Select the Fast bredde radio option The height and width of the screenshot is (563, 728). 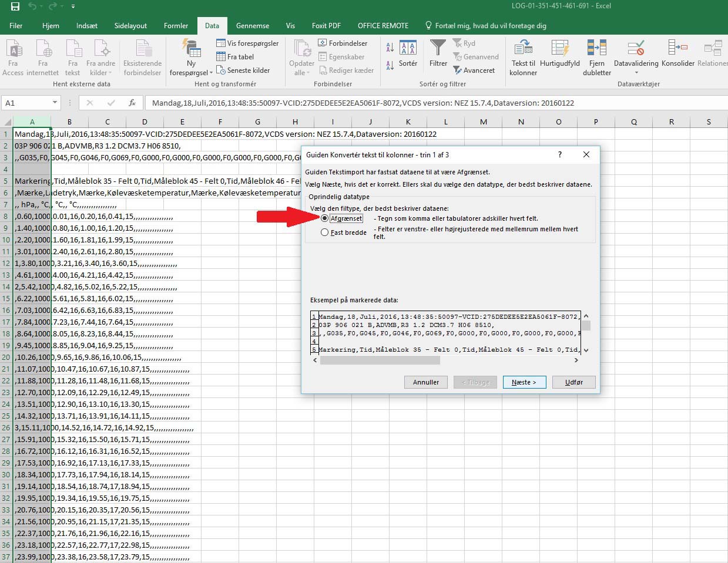(325, 232)
